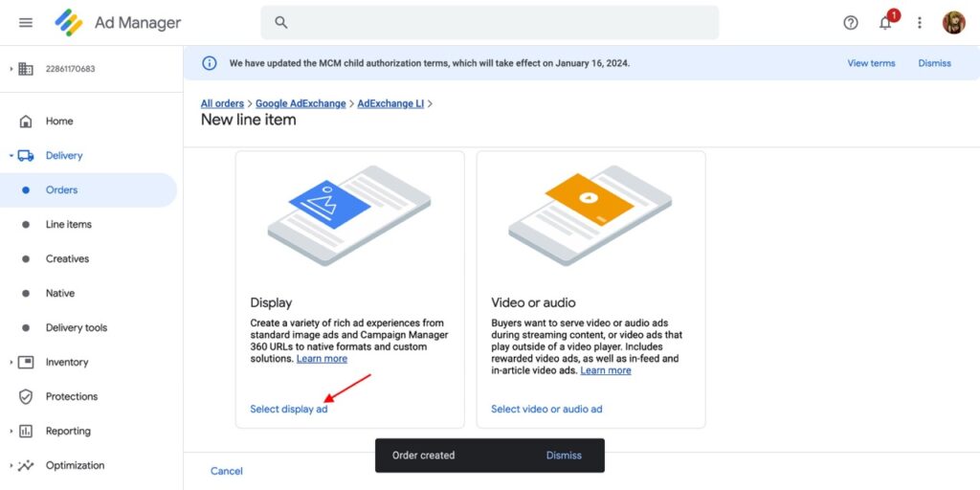Choose Select display ad
The height and width of the screenshot is (490, 980).
click(289, 409)
